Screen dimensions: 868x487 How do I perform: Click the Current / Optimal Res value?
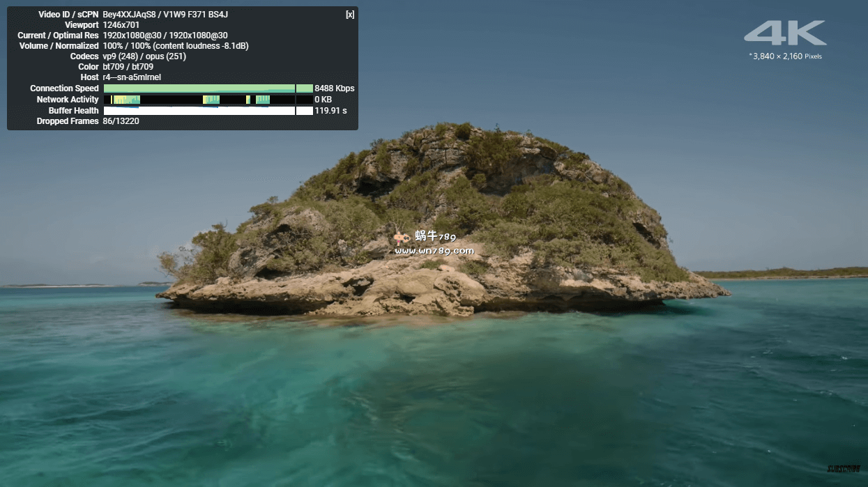pyautogui.click(x=165, y=36)
